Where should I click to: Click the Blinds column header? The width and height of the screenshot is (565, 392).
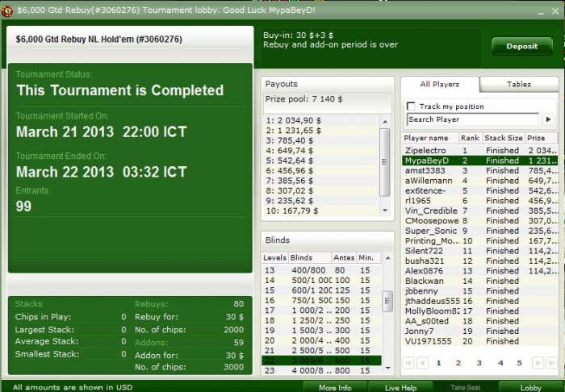click(x=309, y=258)
